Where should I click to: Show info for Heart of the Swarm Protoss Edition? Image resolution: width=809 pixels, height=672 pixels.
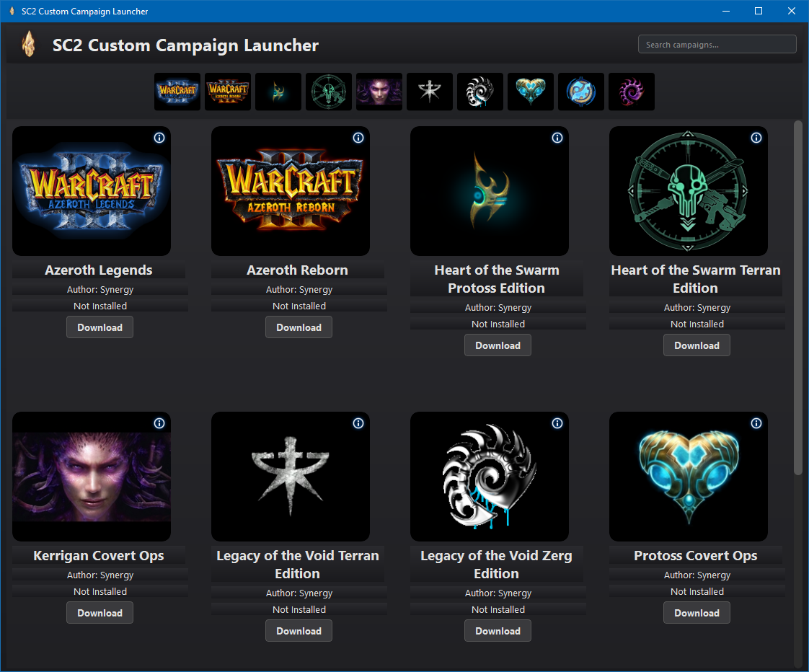557,138
